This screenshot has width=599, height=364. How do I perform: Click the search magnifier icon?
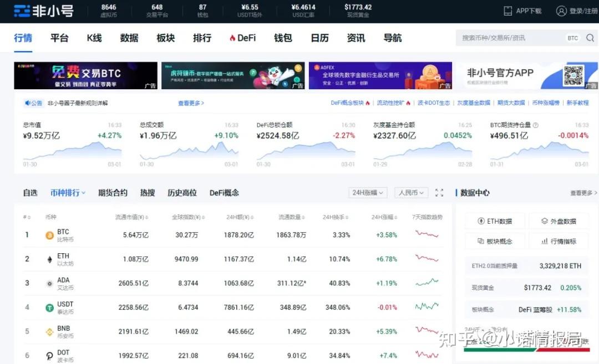coord(590,38)
